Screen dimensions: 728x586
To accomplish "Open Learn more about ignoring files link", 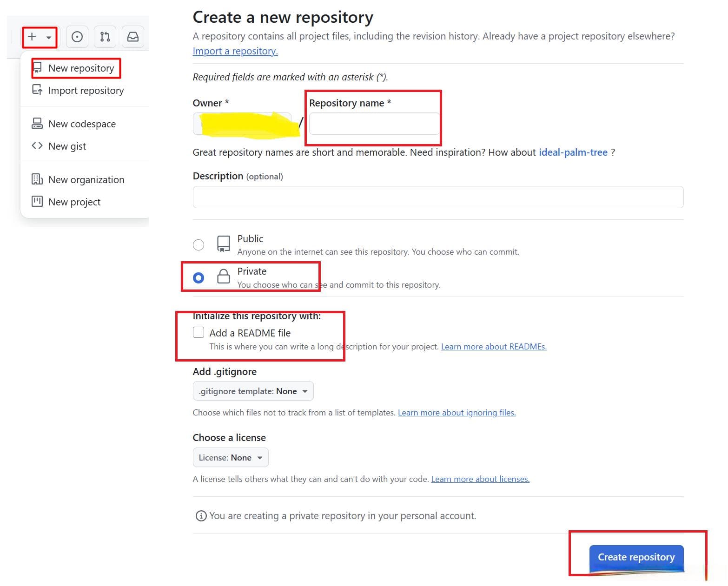I will [x=457, y=413].
